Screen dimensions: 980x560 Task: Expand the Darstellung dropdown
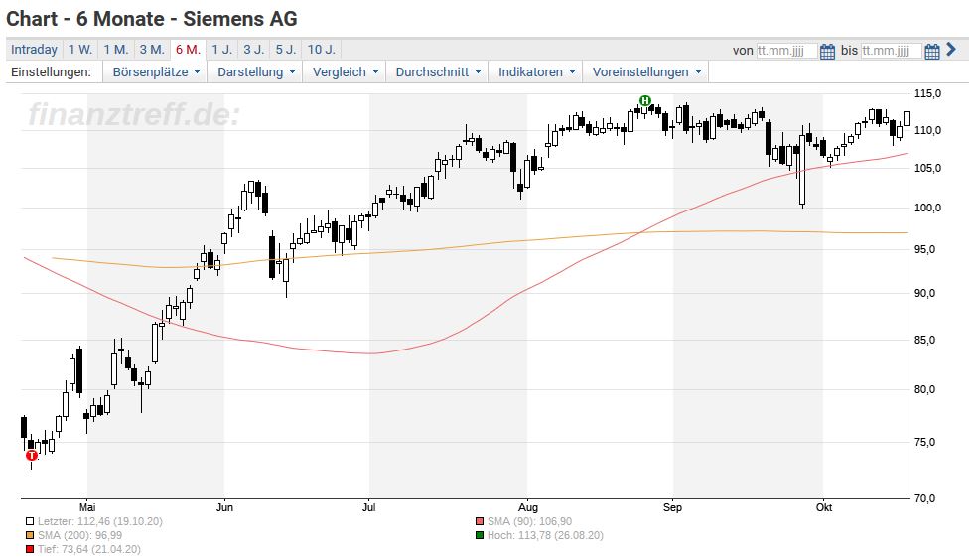point(255,71)
